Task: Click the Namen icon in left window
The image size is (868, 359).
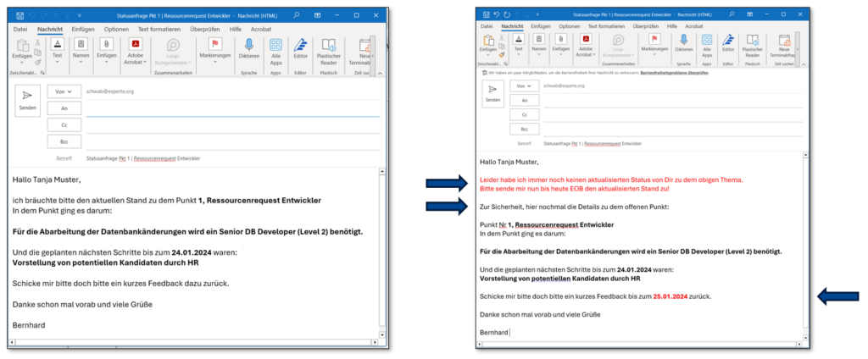Action: click(81, 44)
